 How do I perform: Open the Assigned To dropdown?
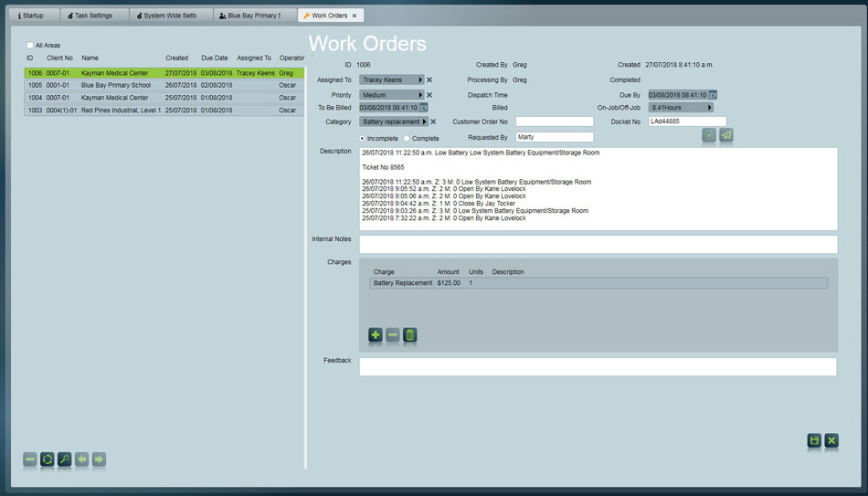click(x=392, y=80)
